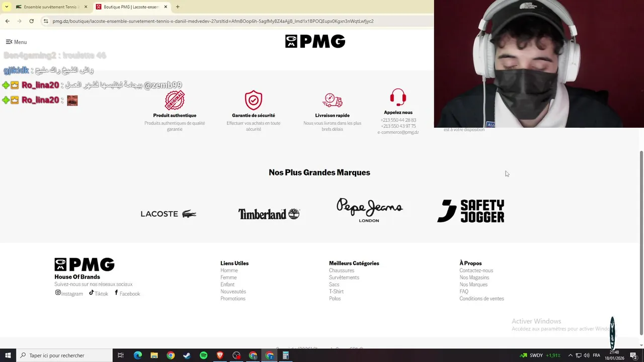The height and width of the screenshot is (362, 644).
Task: Open Steam from taskbar
Action: point(187,355)
